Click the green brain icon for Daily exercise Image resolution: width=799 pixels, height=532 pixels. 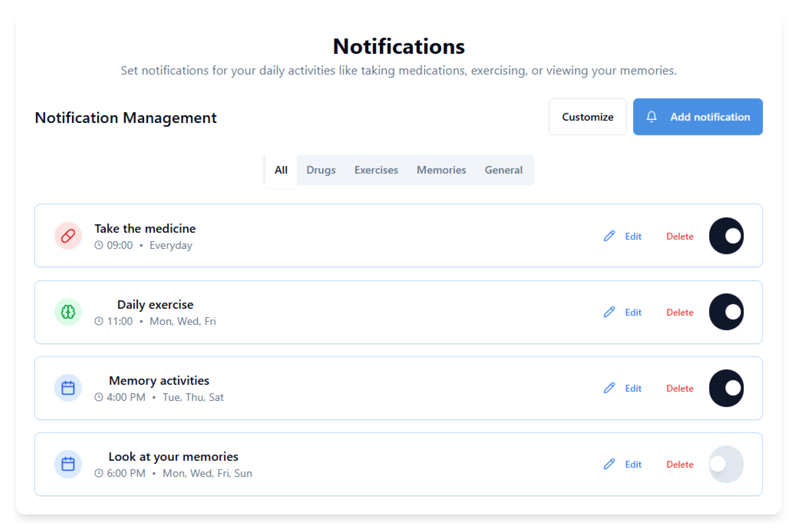68,312
